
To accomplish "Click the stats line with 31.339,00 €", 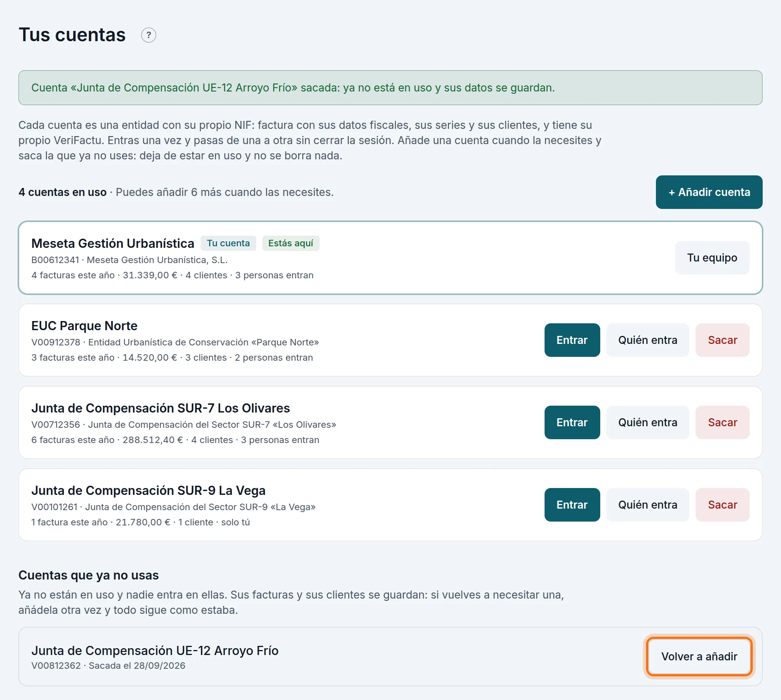I will click(x=172, y=275).
